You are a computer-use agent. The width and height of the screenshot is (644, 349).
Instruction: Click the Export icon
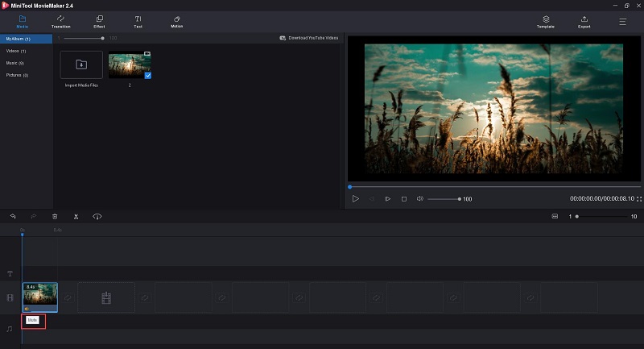tap(584, 22)
